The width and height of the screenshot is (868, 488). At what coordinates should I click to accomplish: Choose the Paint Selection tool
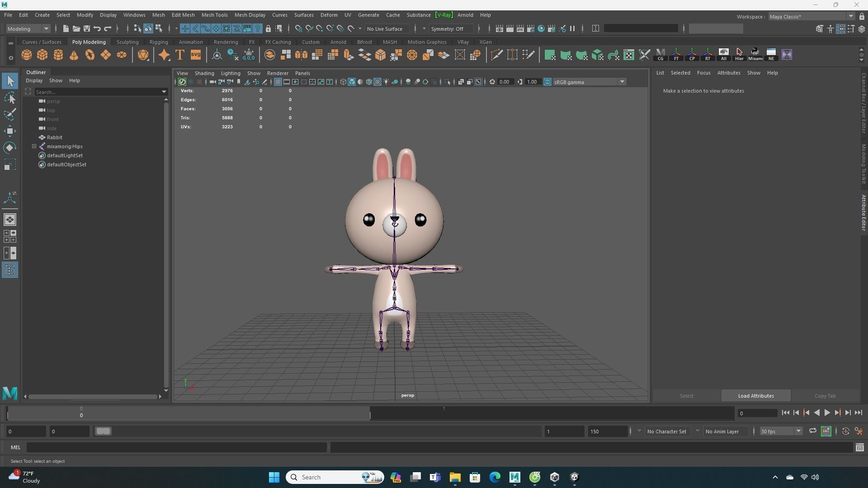(10, 114)
